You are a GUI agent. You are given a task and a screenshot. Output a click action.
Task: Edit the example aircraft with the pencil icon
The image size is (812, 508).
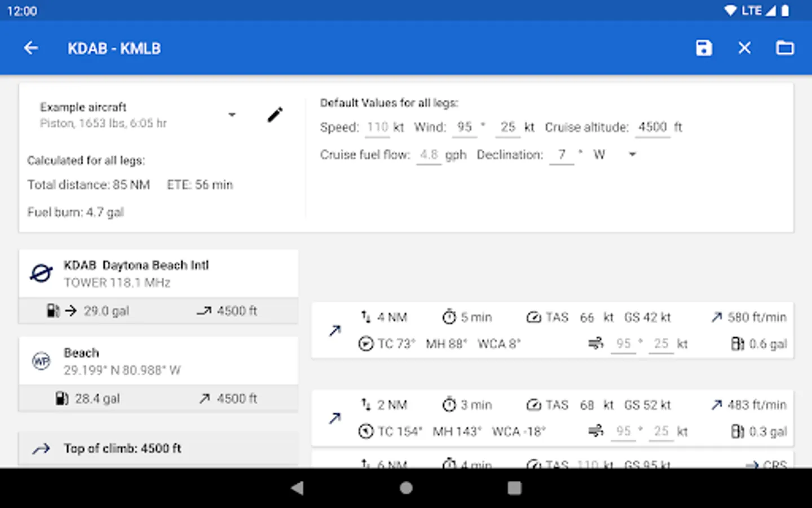click(275, 115)
